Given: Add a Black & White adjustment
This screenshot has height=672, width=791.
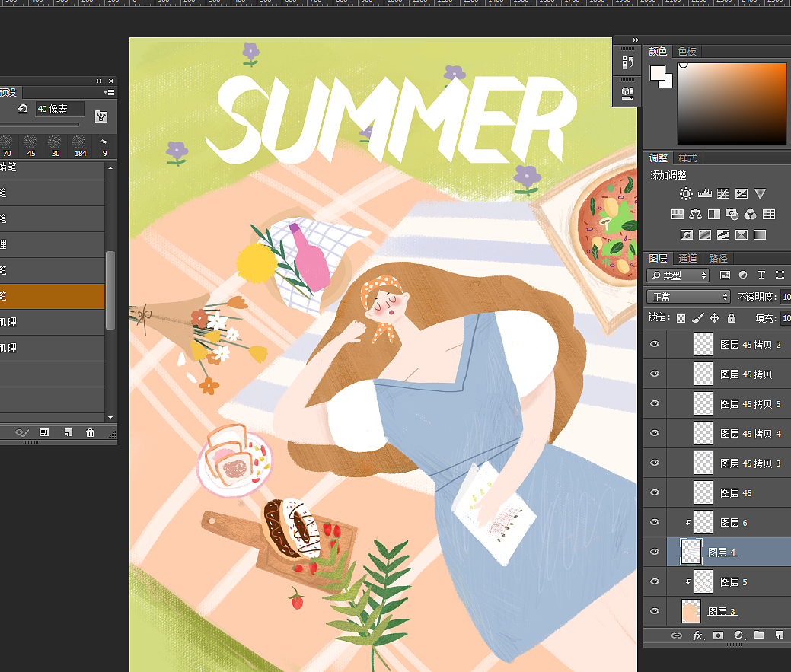Looking at the screenshot, I should click(714, 215).
